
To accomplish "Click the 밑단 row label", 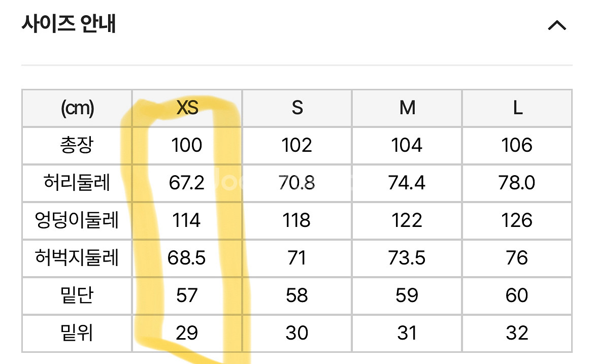I will 77,295.
